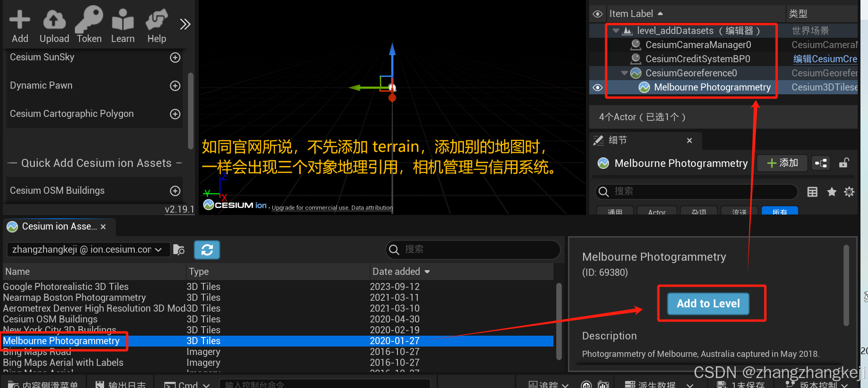The width and height of the screenshot is (868, 388).
Task: Toggle visibility eye for Melbourne Photogrammetry actor
Action: pyautogui.click(x=598, y=88)
